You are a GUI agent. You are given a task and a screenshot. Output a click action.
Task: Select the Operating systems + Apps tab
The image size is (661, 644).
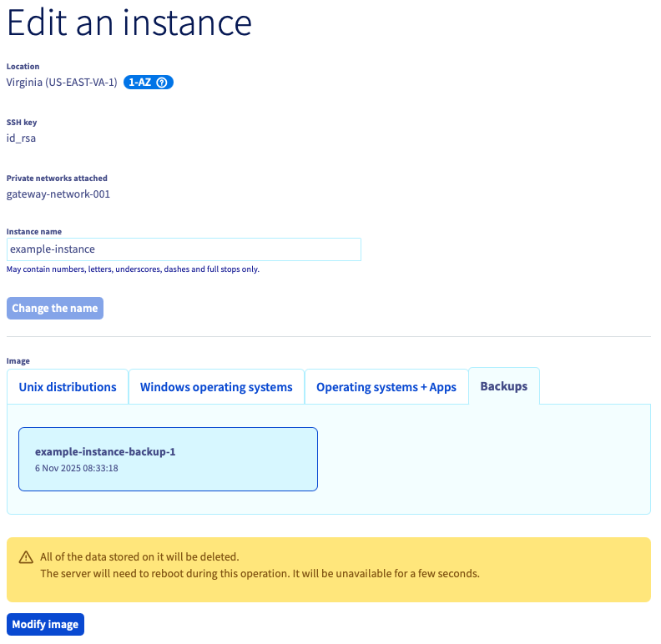386,387
